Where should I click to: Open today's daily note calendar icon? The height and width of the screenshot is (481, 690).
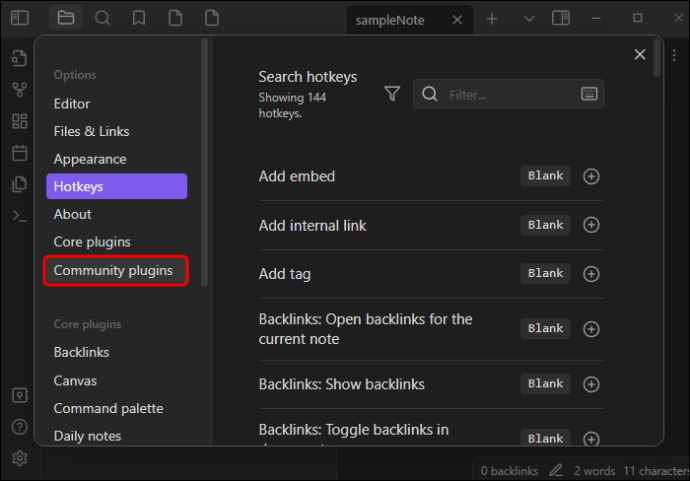click(x=19, y=153)
